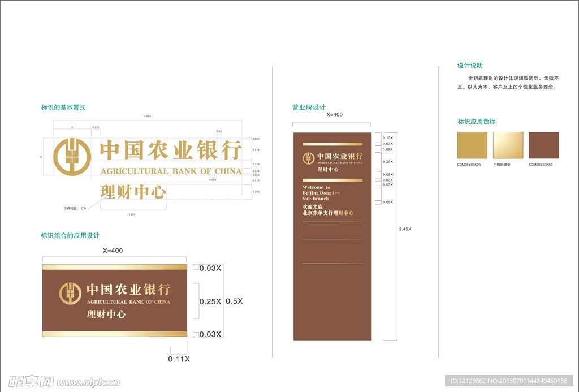Click the Welcome to Beijing Dongdan text
This screenshot has width=579, height=392.
(321, 193)
